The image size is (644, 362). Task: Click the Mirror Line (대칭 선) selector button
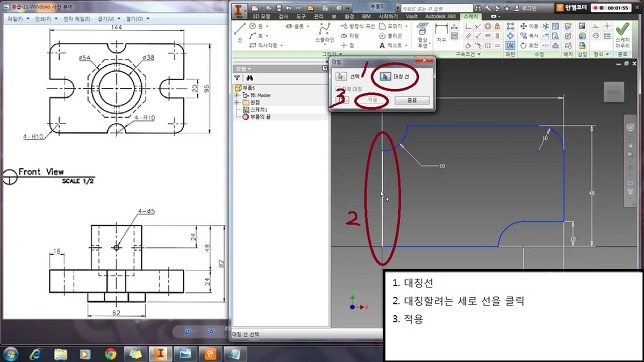click(385, 76)
